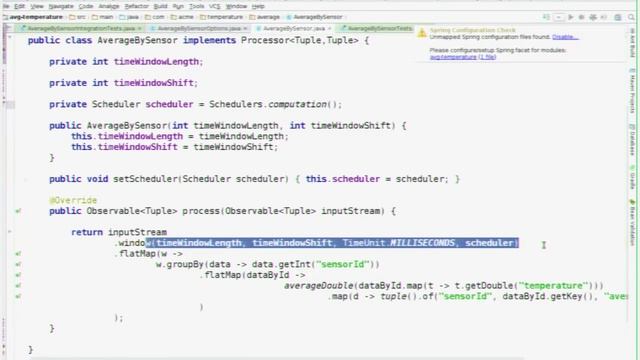
Task: Click the average package breadcrumb
Action: (x=264, y=17)
